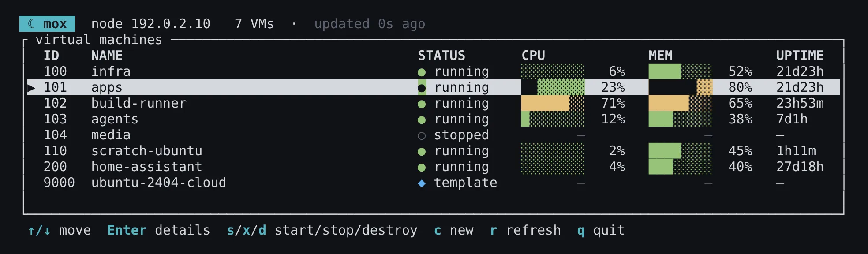Click the 71% CPU value
This screenshot has height=254, width=868.
[613, 103]
